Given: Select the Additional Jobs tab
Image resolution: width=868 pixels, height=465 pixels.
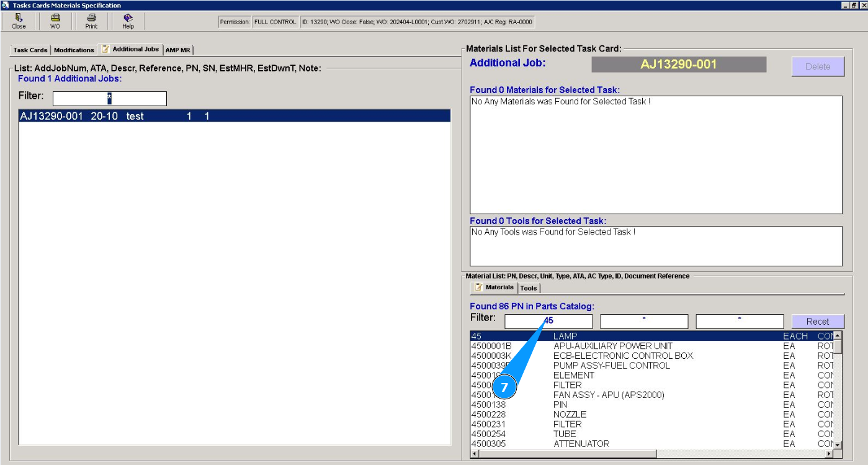Looking at the screenshot, I should tap(130, 49).
